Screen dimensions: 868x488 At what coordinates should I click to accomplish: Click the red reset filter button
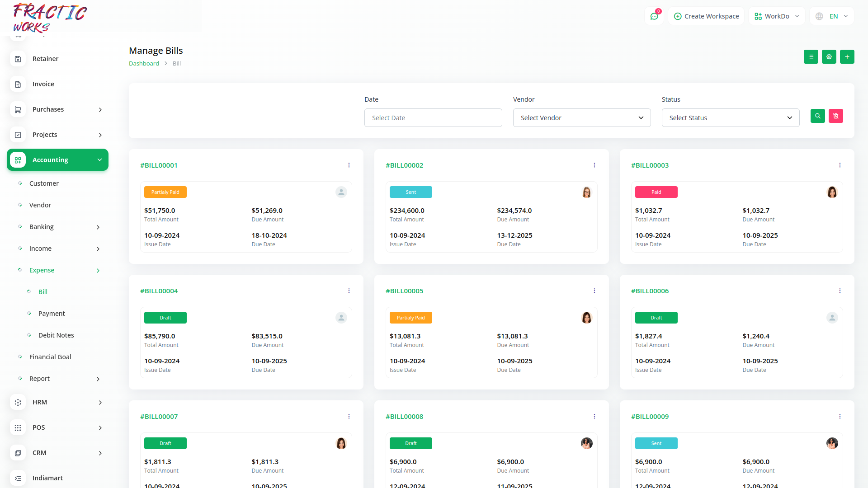[x=835, y=116]
